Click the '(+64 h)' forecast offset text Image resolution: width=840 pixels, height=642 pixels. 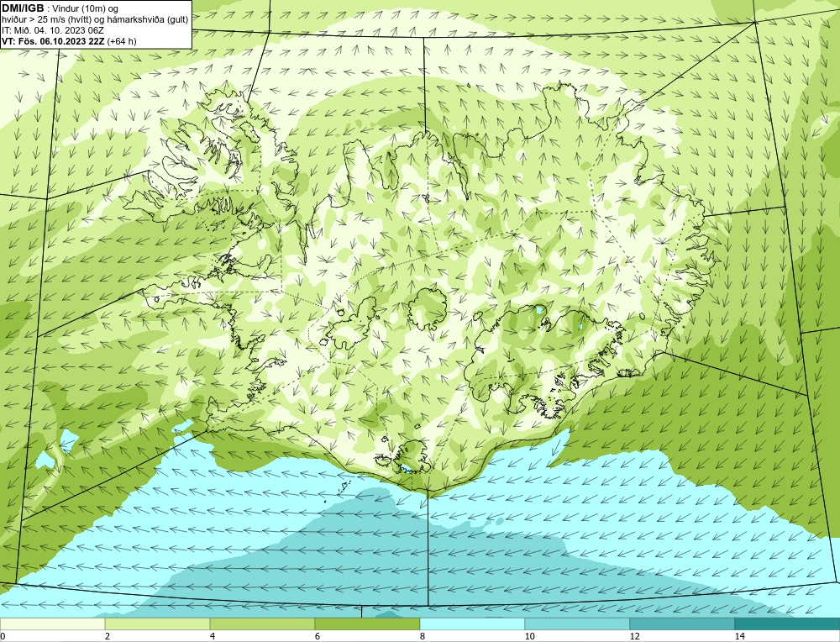coord(122,41)
